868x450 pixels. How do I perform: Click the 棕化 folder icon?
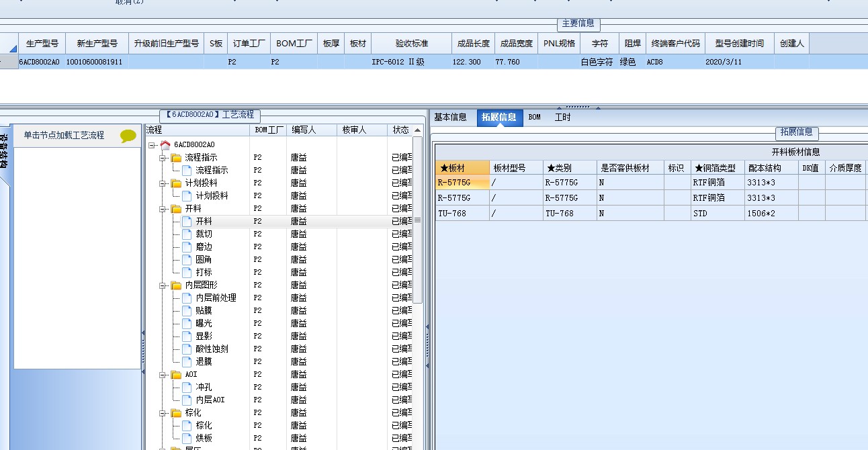(176, 412)
